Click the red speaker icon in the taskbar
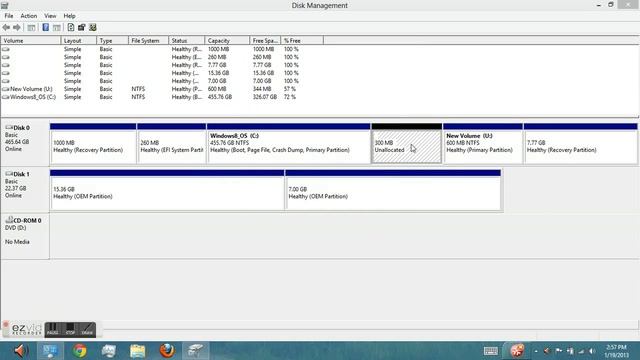 click(x=21, y=351)
